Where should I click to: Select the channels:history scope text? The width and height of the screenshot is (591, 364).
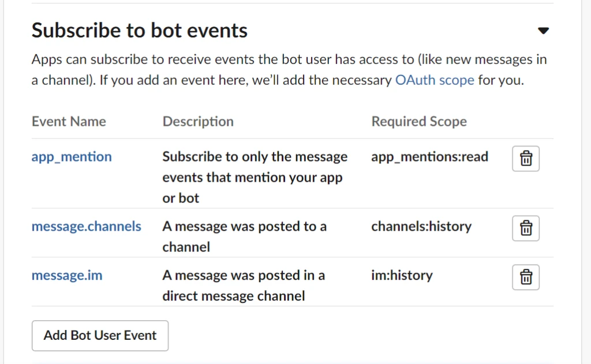pyautogui.click(x=421, y=226)
